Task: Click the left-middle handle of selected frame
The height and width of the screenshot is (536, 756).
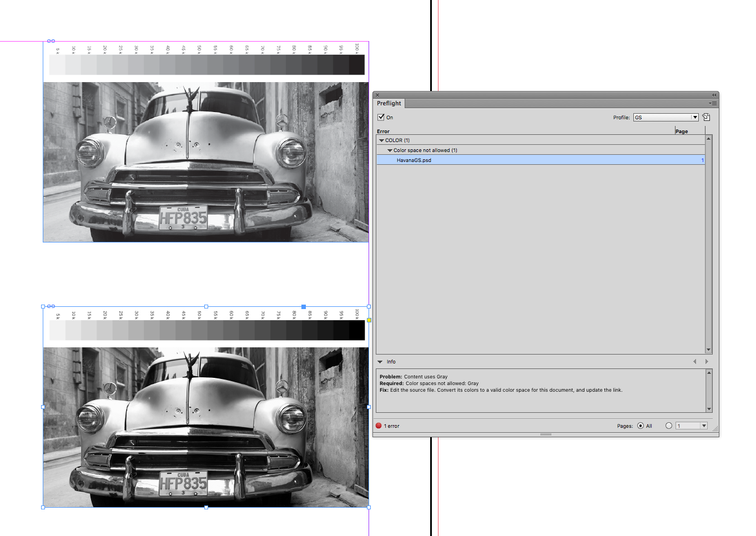Action: (x=43, y=407)
